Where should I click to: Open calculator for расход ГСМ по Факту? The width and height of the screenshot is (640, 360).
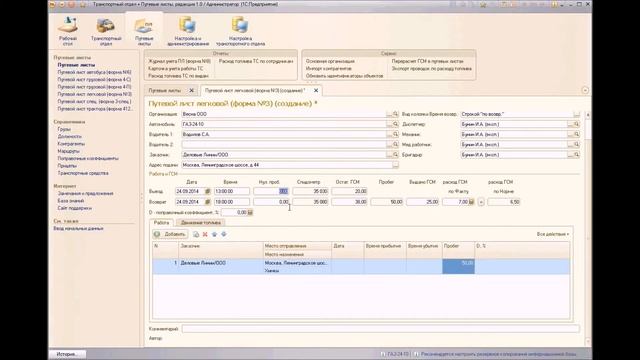coord(471,202)
